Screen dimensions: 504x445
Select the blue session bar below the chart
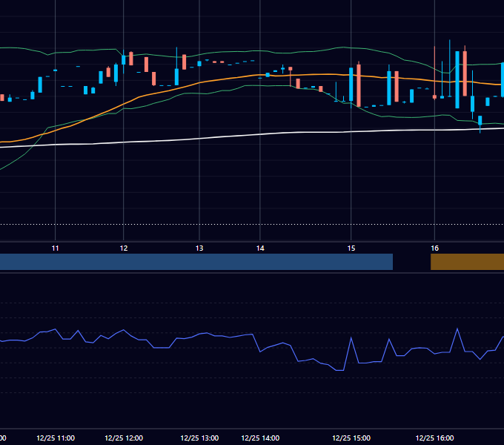coord(196,262)
